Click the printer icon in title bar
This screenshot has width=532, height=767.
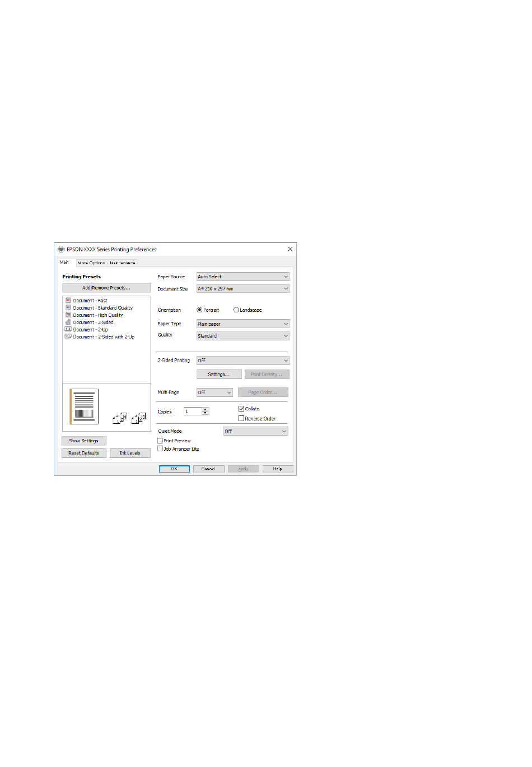point(61,250)
